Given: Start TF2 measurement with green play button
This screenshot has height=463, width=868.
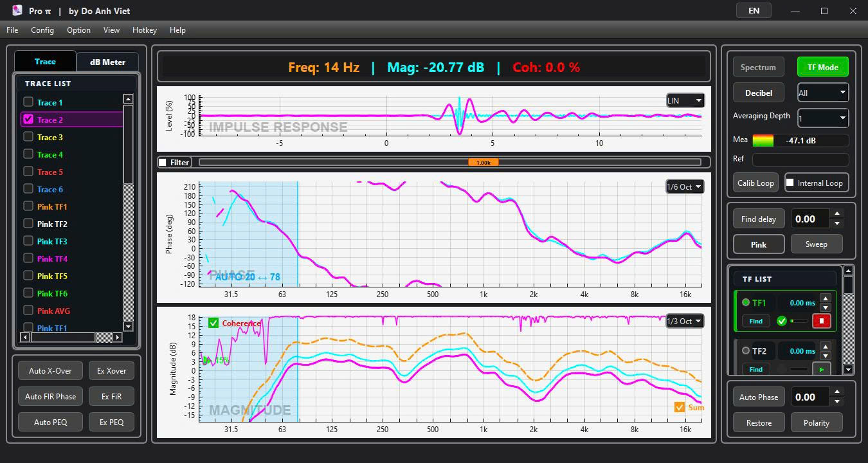Looking at the screenshot, I should (821, 369).
